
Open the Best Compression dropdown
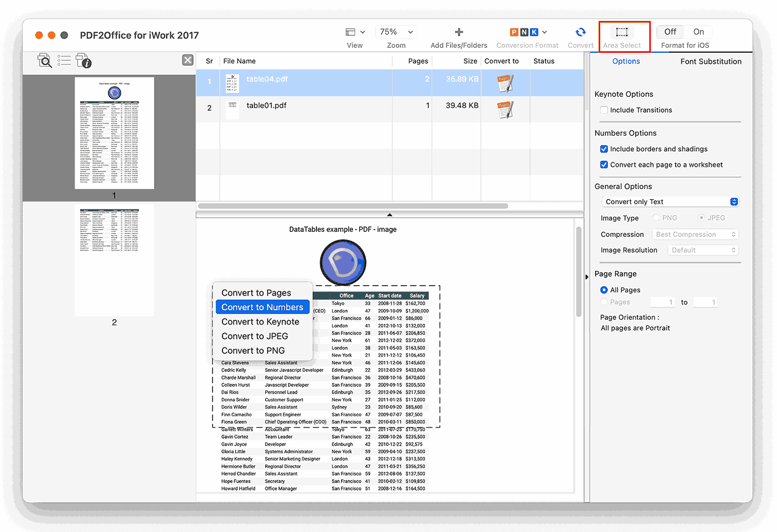695,235
